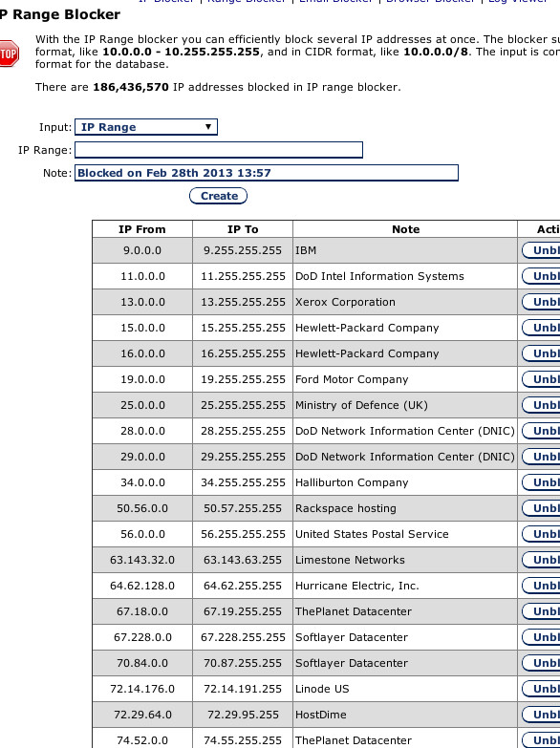Unblock the Ministry of Defence (UK) range
The image size is (560, 748).
tap(541, 405)
